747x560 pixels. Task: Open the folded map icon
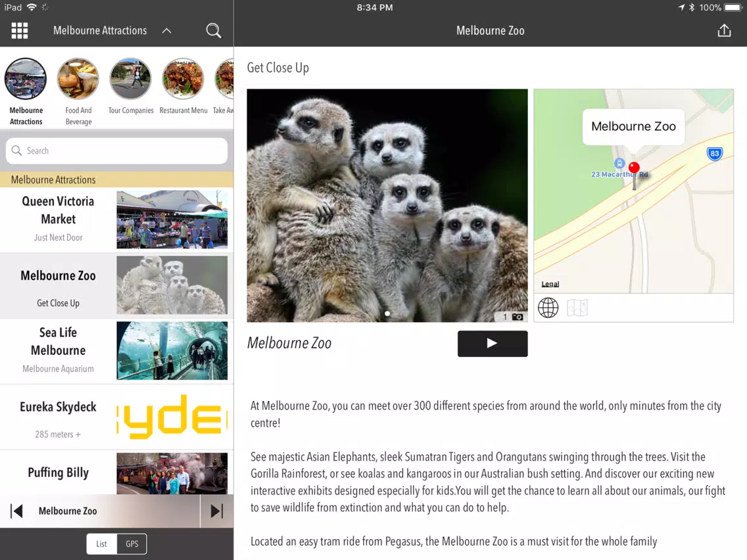(x=577, y=308)
